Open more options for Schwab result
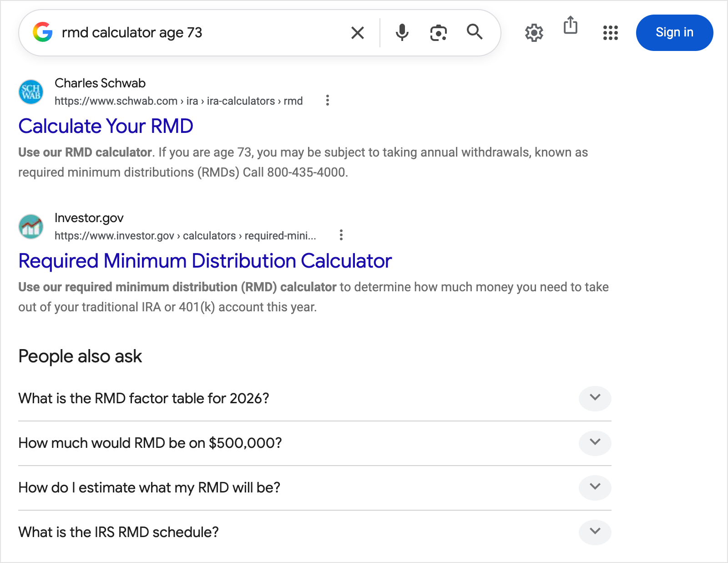The image size is (728, 563). 328,101
